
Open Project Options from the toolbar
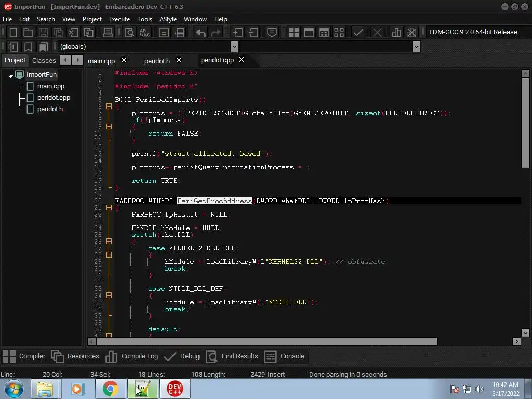click(x=272, y=33)
